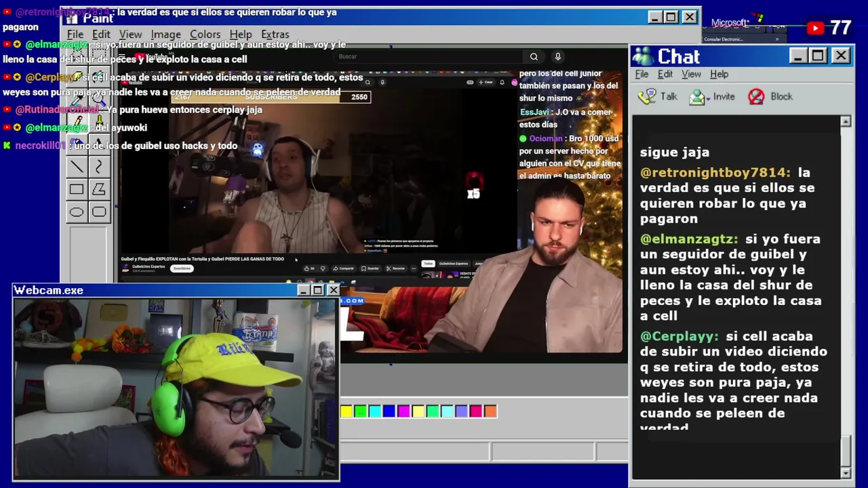The image size is (868, 488).
Task: Click the thumbs down dislike icon
Action: pos(323,268)
